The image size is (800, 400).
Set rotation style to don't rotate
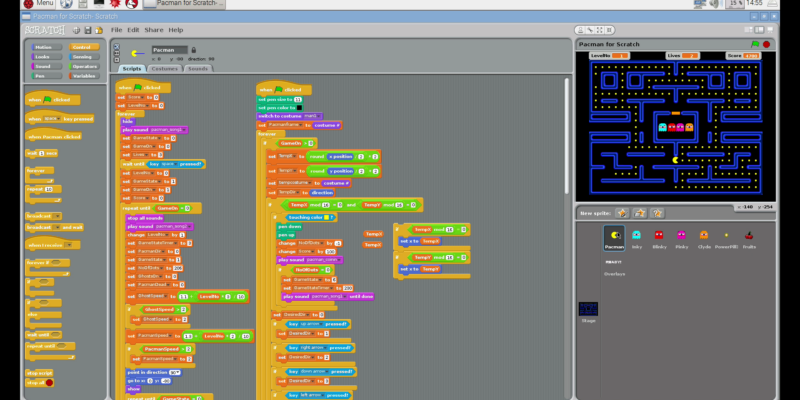pyautogui.click(x=116, y=59)
